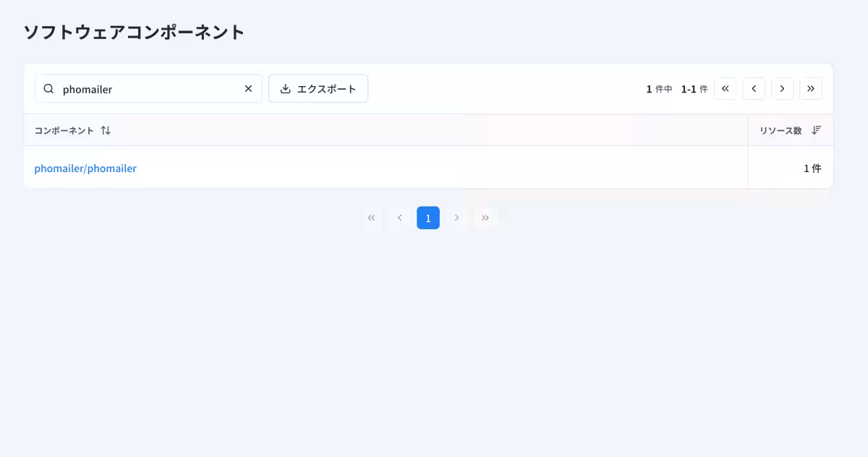The height and width of the screenshot is (457, 868).
Task: Go to last page in top pager
Action: [x=811, y=89]
